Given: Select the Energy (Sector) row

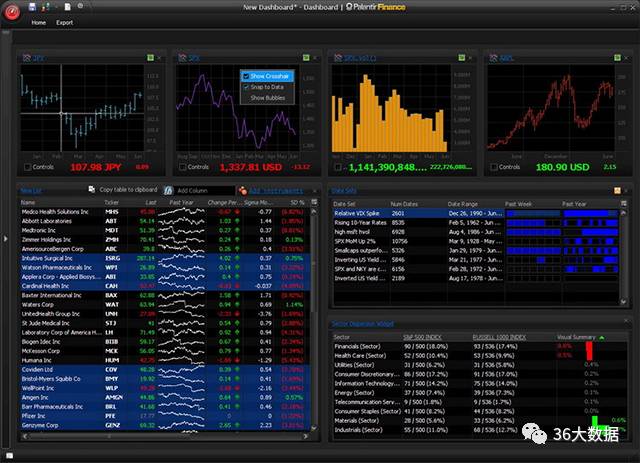Looking at the screenshot, I should (480, 393).
